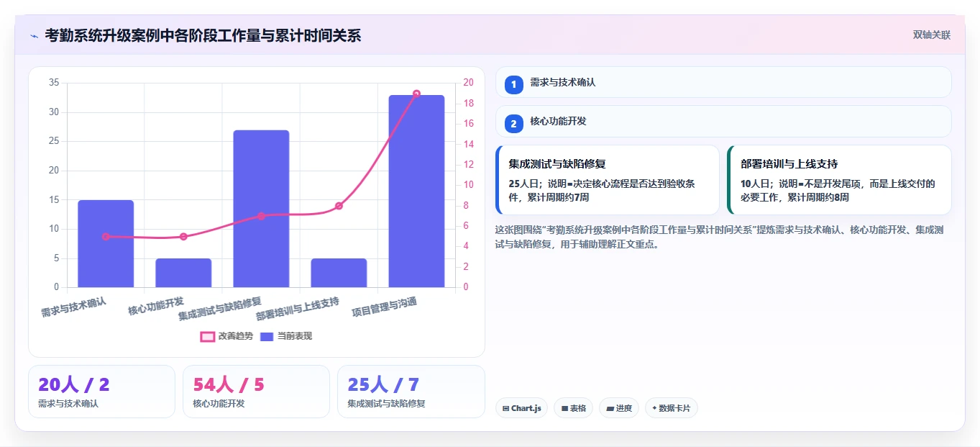The width and height of the screenshot is (980, 447).
Task: Click the 进度 tag
Action: (x=618, y=408)
